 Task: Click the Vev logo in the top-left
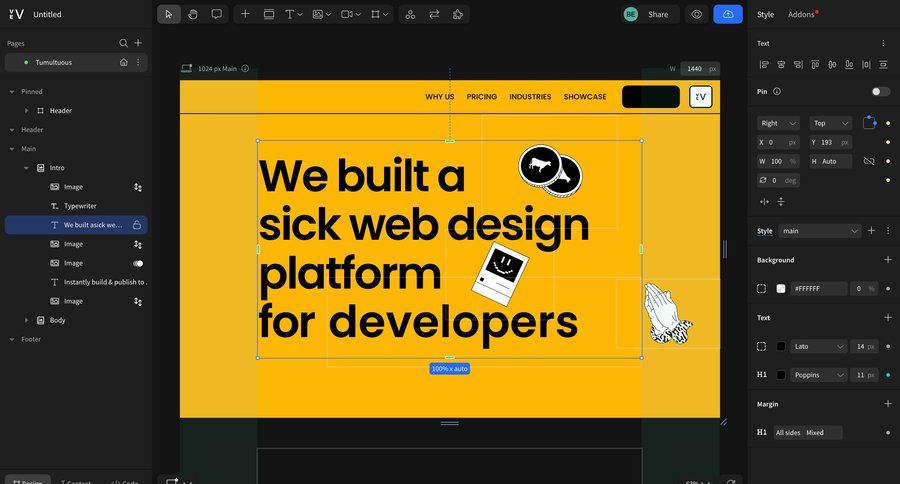[x=16, y=14]
